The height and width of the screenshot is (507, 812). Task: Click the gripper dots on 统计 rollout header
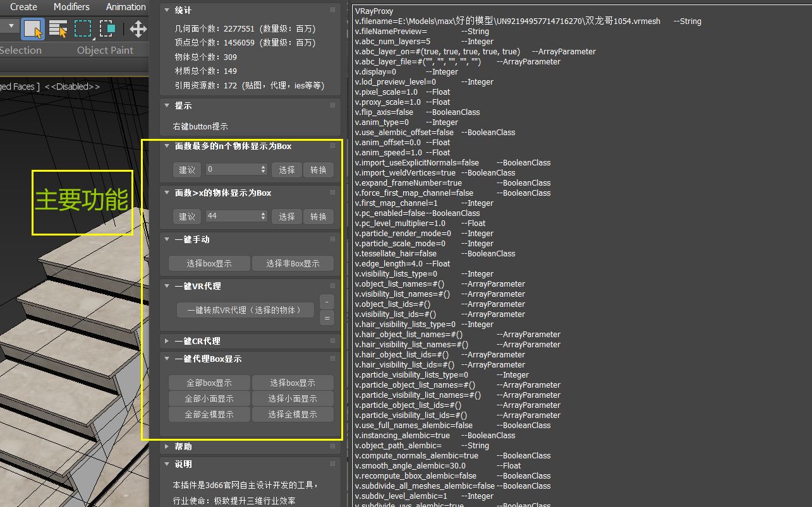click(x=333, y=9)
